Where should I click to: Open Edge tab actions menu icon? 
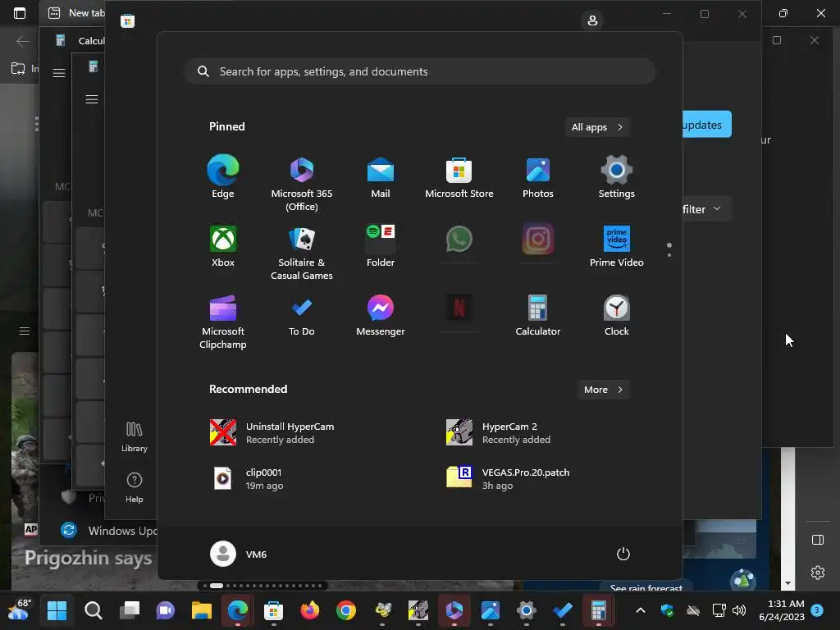point(20,13)
